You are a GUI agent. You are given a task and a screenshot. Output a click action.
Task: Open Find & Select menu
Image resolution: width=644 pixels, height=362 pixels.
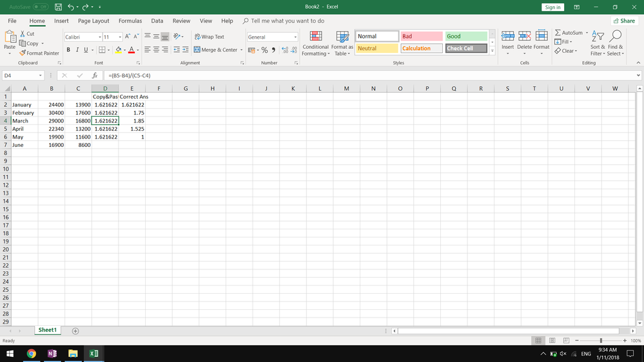[x=615, y=43]
